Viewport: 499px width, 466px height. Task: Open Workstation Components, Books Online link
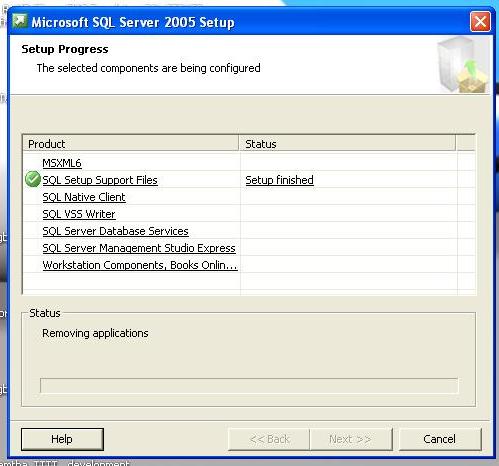[x=140, y=265]
